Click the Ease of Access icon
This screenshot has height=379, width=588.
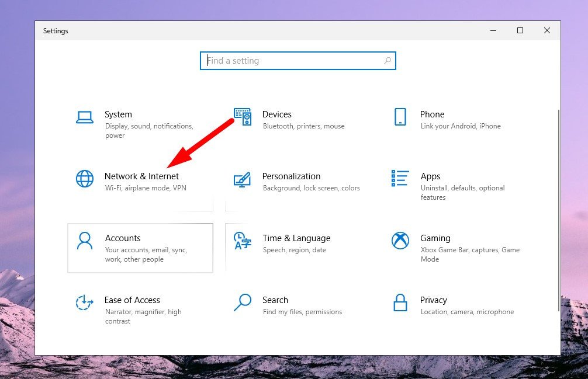(85, 302)
